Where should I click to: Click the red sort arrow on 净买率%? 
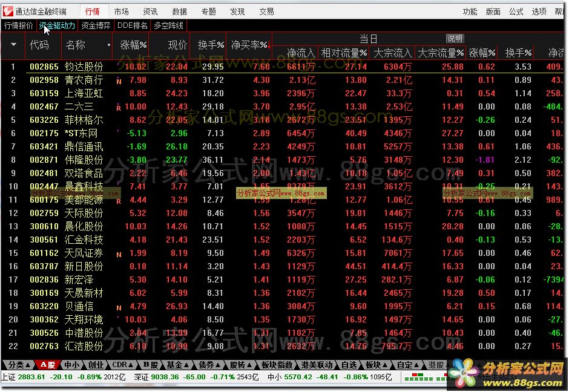269,46
